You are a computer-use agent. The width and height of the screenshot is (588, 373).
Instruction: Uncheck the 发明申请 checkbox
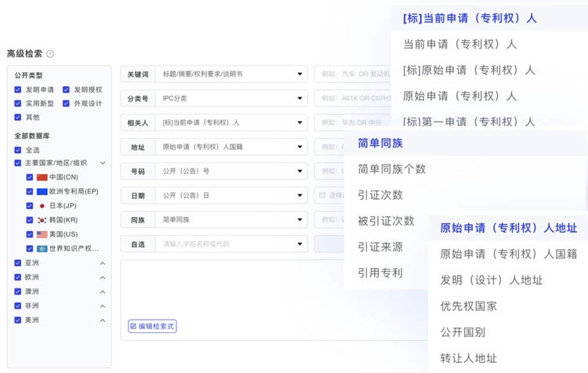18,89
